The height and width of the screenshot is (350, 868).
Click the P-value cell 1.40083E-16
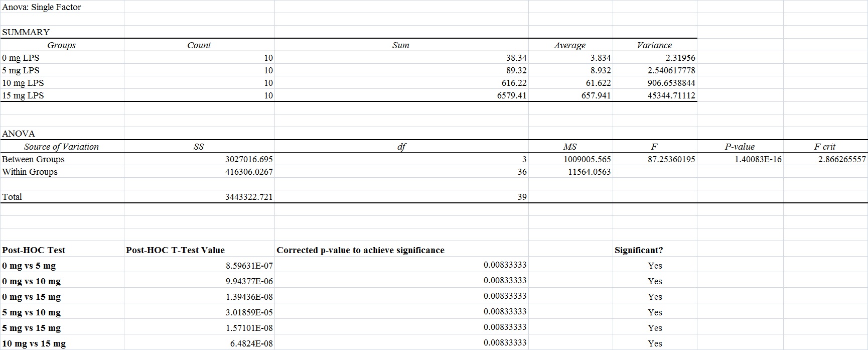coord(758,159)
